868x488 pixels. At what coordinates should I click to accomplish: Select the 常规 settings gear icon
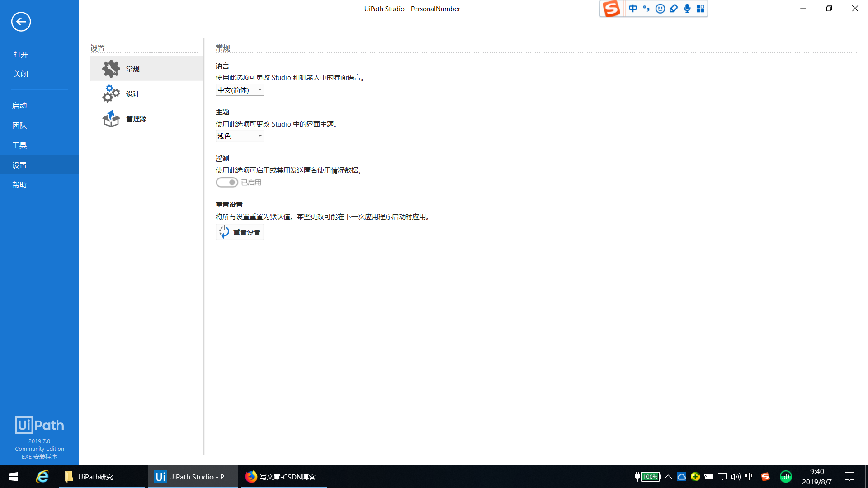pos(111,68)
